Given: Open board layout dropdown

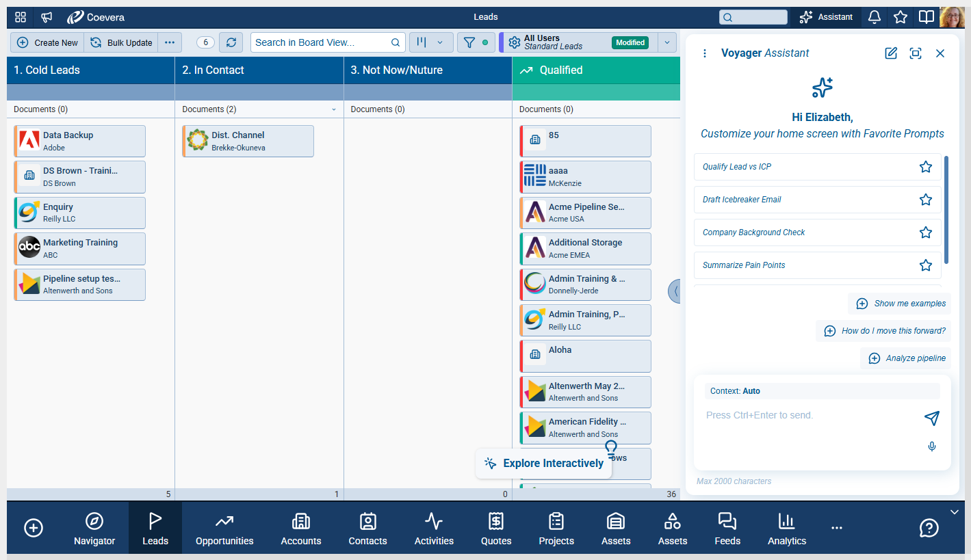Looking at the screenshot, I should point(430,42).
